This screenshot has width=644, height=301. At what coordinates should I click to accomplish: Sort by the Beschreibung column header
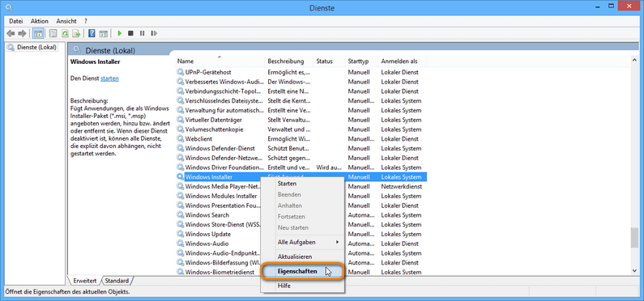point(288,61)
